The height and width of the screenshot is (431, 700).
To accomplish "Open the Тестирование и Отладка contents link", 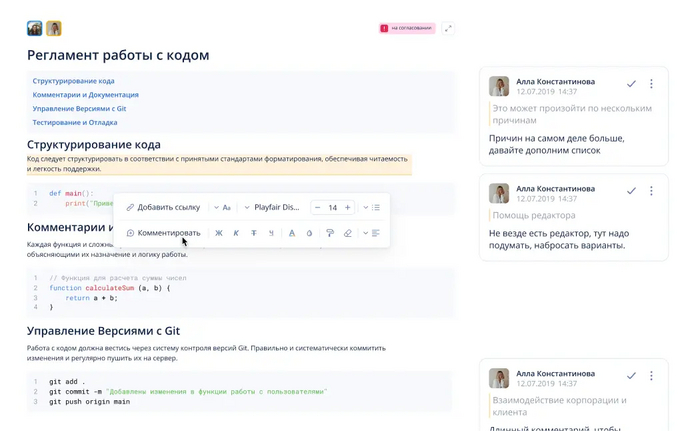I will coord(75,122).
